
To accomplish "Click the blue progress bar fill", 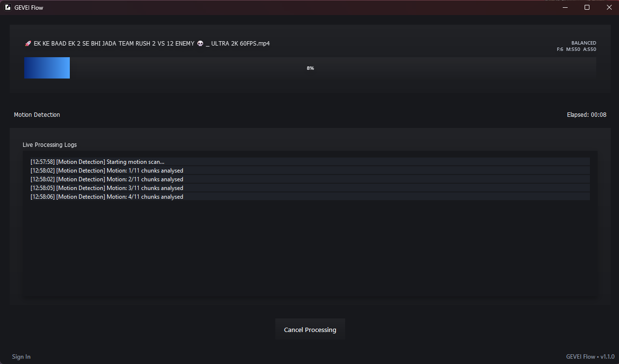I will (x=47, y=68).
